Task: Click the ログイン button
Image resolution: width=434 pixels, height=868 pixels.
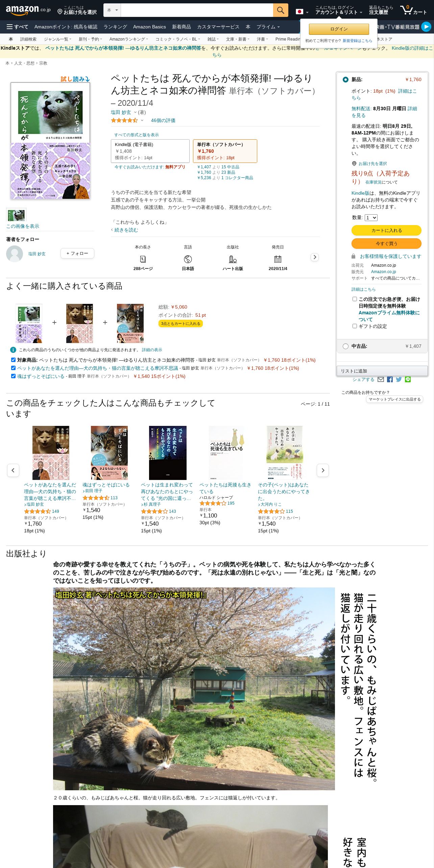Action: click(x=339, y=29)
